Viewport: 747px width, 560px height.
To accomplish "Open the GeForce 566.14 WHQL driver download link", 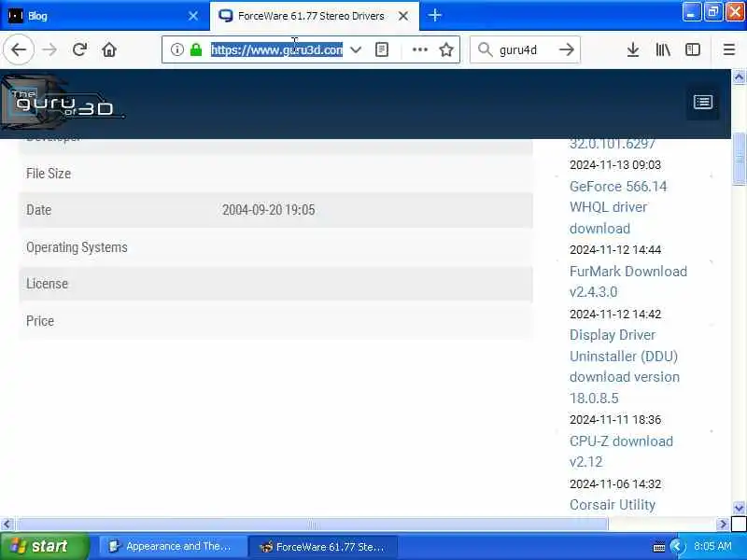I will click(618, 207).
